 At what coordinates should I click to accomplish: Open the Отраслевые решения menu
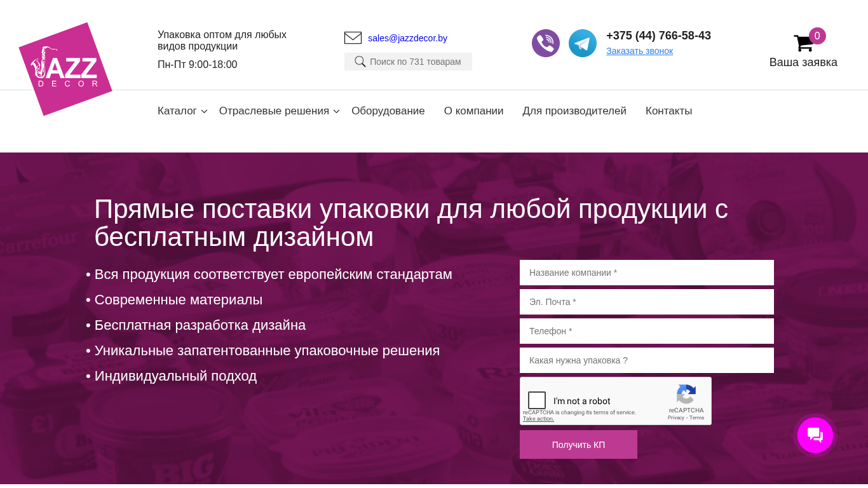(274, 111)
